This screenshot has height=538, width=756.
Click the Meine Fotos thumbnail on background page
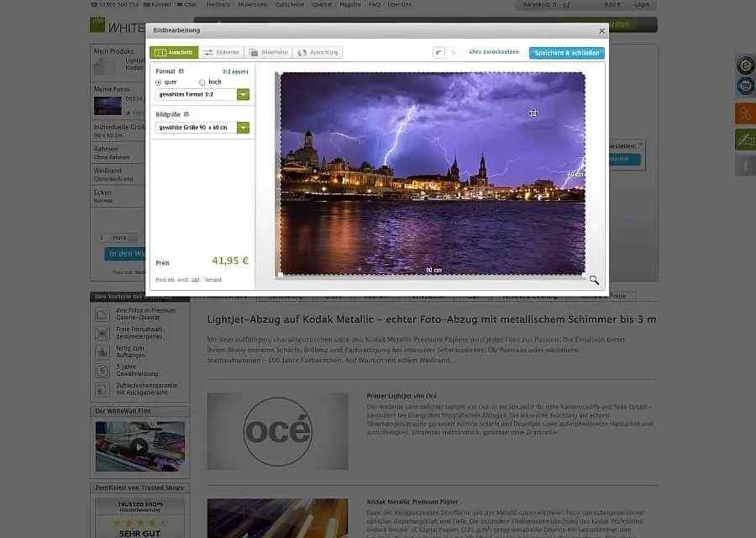point(108,106)
